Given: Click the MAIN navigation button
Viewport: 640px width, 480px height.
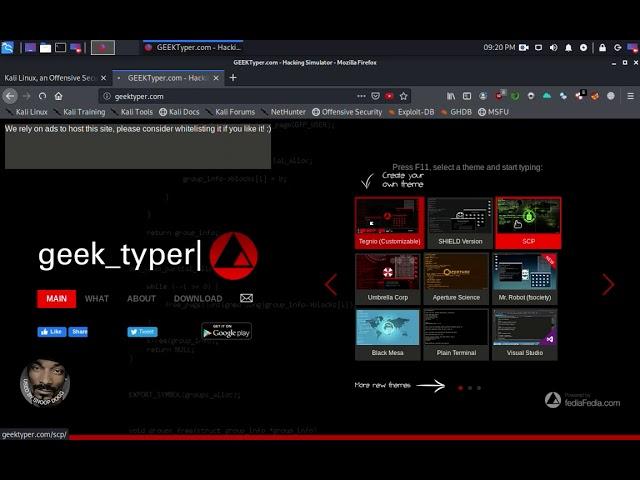Looking at the screenshot, I should pos(56,299).
